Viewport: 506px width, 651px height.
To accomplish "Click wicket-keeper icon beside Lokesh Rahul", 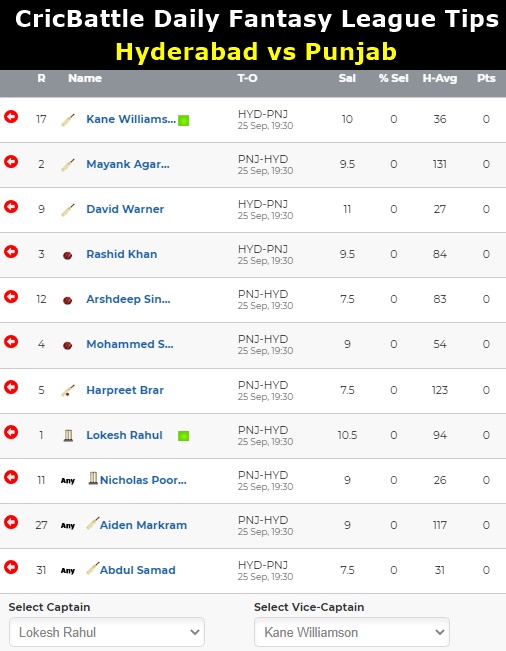I will click(68, 435).
